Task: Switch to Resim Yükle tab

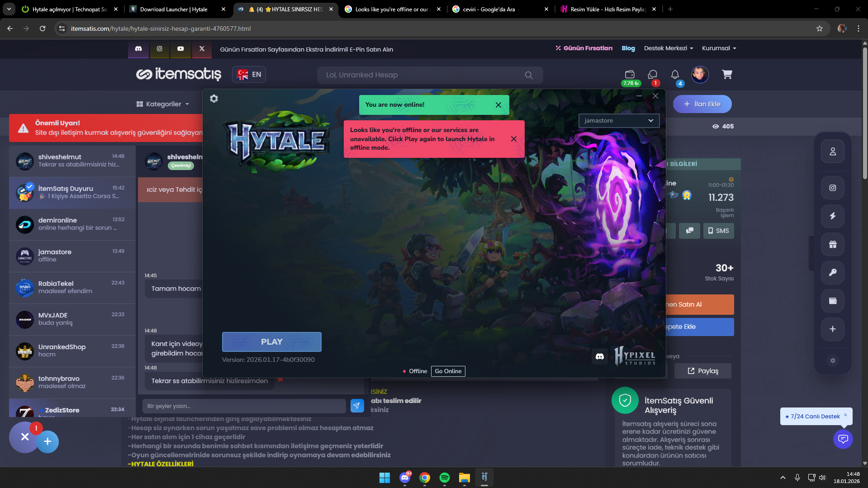Action: [608, 9]
